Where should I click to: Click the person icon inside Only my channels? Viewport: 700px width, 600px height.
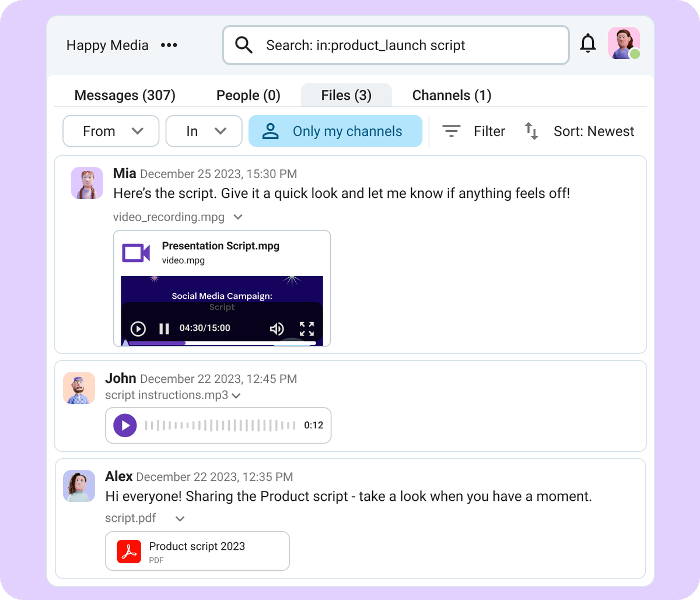click(269, 131)
